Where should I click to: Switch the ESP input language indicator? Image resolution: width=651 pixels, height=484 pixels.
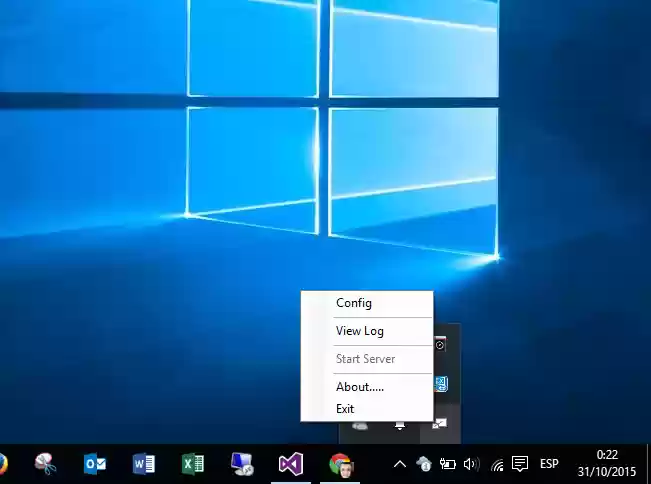[x=549, y=464]
